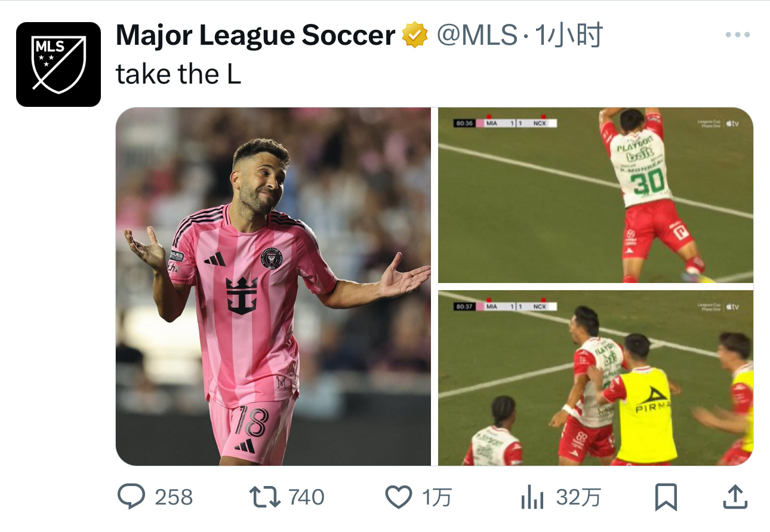
Task: Click the 740 repost count
Action: (306, 497)
